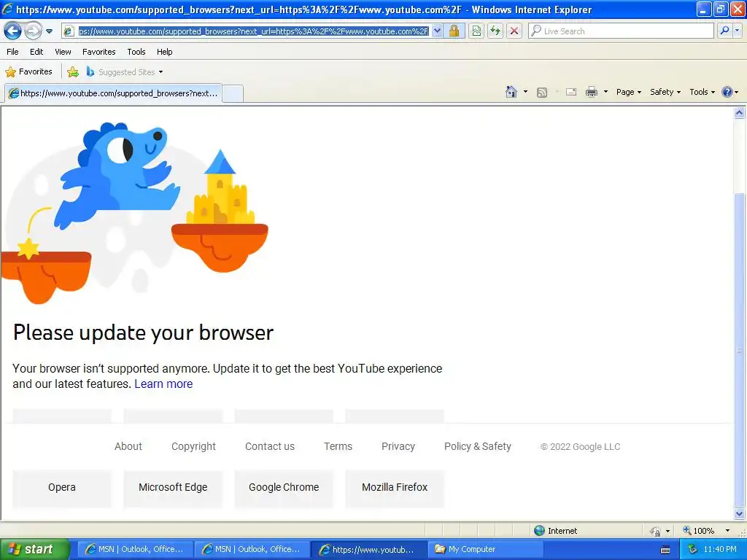
Task: Click the Read Mail icon
Action: (571, 92)
